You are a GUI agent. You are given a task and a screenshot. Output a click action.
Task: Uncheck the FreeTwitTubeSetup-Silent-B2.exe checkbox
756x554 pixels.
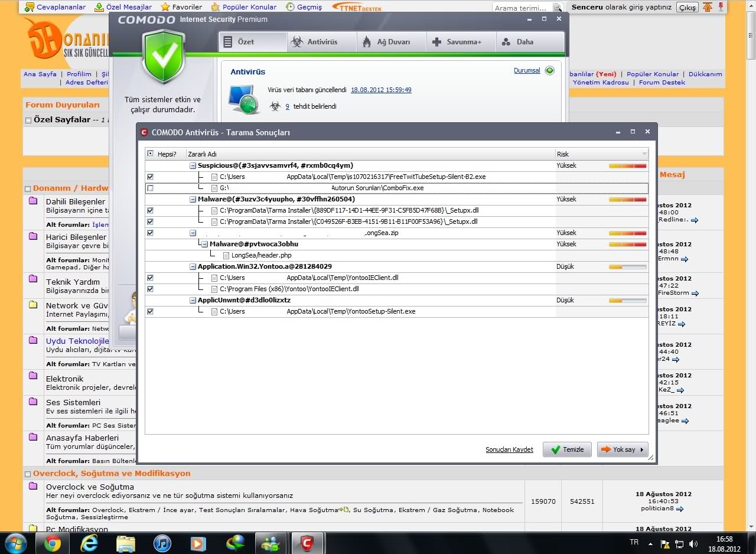click(x=150, y=177)
